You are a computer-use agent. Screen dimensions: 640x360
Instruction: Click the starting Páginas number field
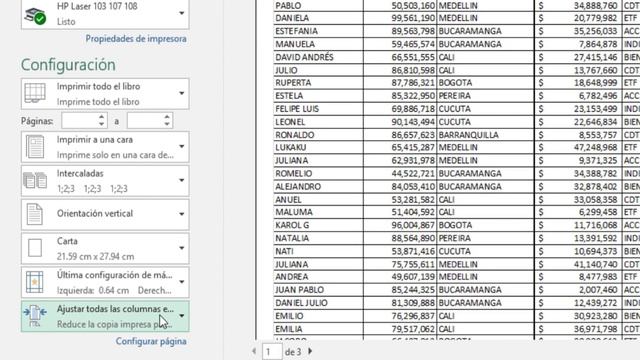point(80,121)
